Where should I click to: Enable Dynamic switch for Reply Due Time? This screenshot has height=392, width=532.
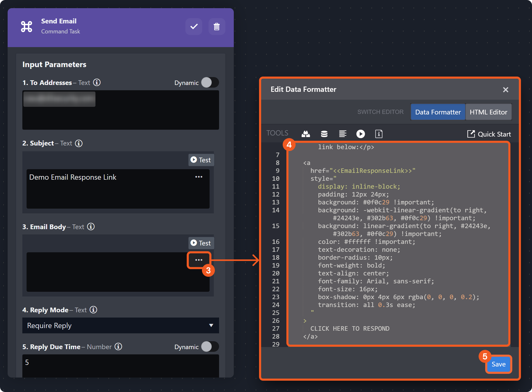[210, 347]
